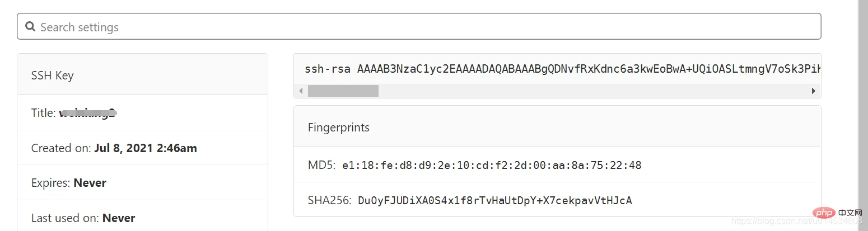Select the SHA256 fingerprint value
This screenshot has width=868, height=231.
point(494,200)
